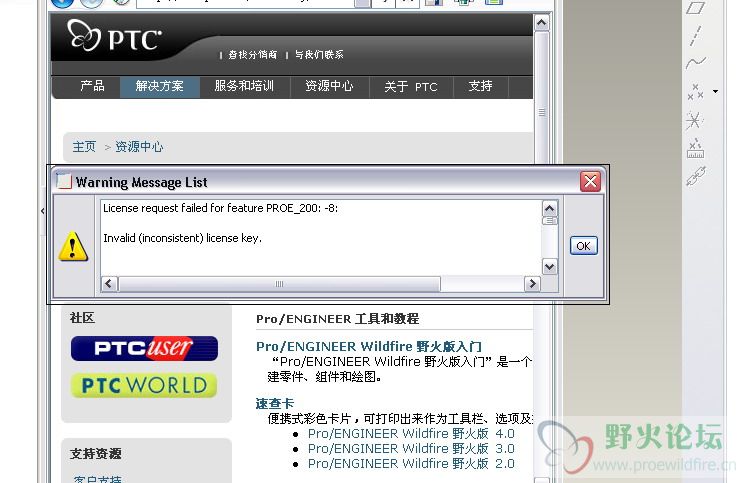746x483 pixels.
Task: Click the warning message scroll-down arrow
Action: 550,266
